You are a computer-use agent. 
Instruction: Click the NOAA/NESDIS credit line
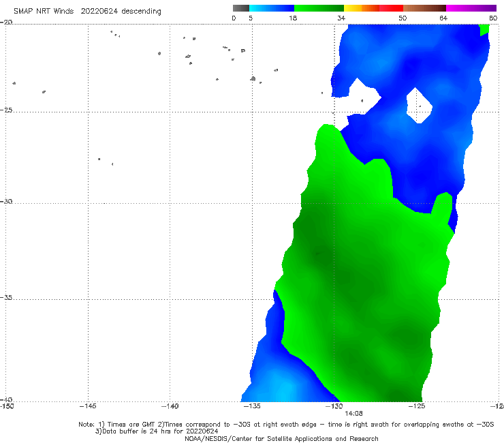281,439
